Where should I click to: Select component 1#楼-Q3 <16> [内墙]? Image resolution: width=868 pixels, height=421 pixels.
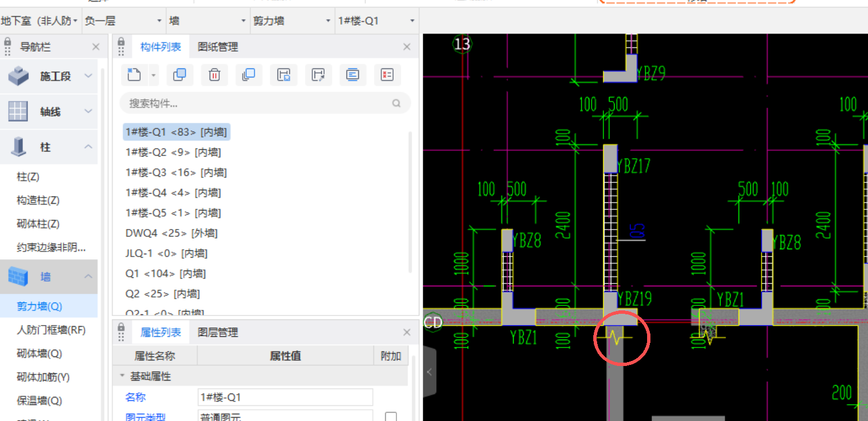coord(176,172)
